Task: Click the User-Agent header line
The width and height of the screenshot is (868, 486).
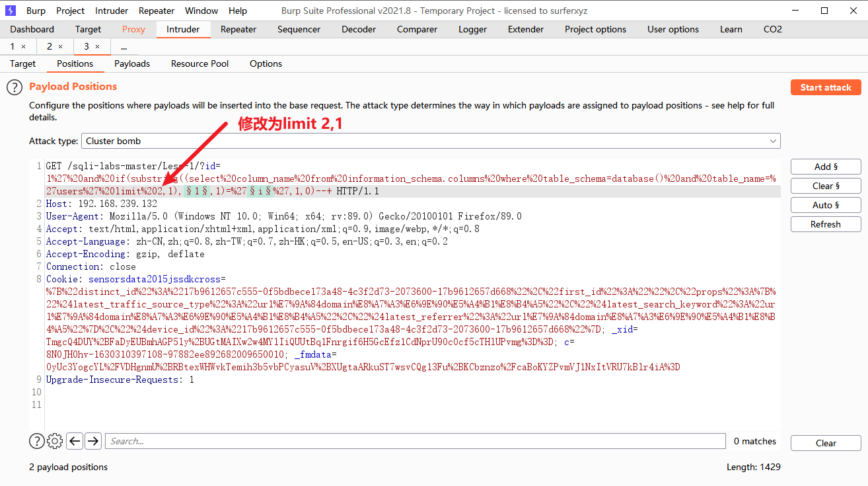Action: 283,216
